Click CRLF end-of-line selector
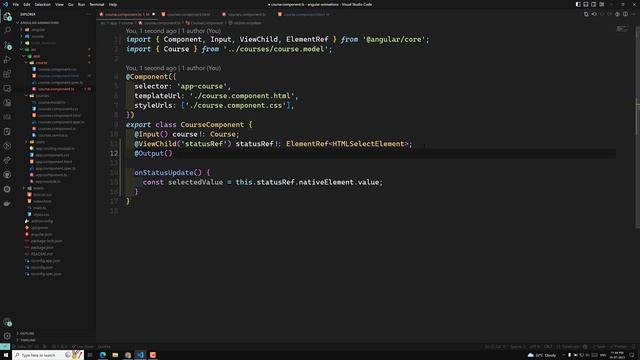The height and width of the screenshot is (360, 640). [x=548, y=347]
